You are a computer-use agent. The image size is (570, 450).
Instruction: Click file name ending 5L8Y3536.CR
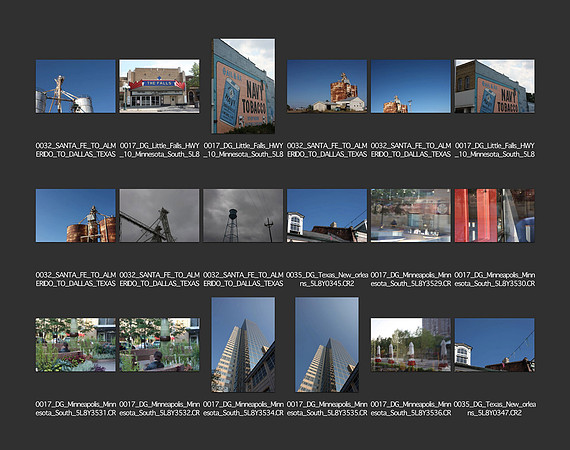pos(411,409)
